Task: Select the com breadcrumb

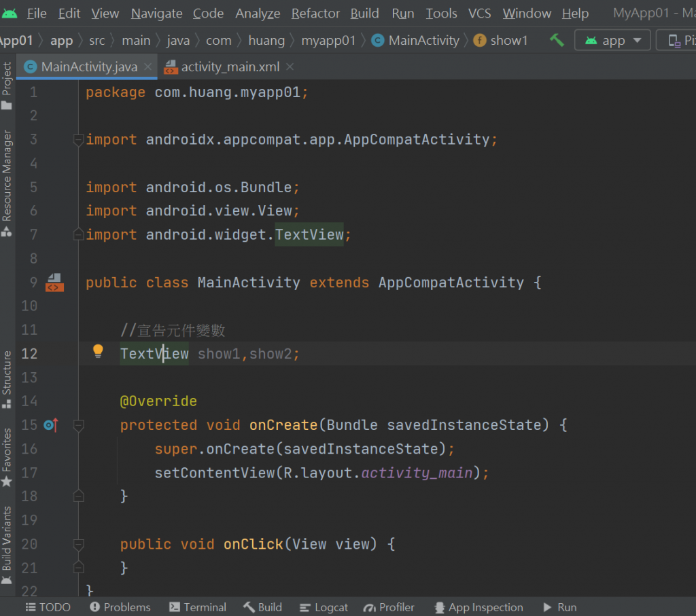Action: coord(218,41)
